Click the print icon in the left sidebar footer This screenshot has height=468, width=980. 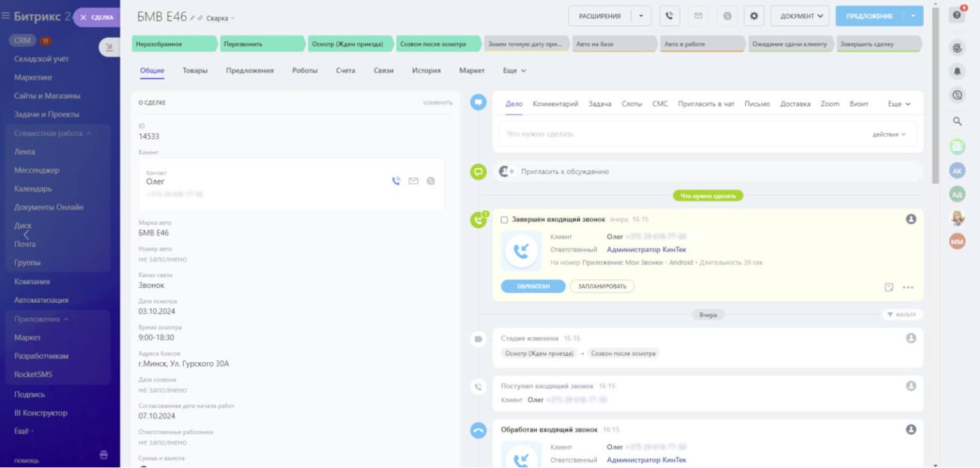click(x=104, y=455)
